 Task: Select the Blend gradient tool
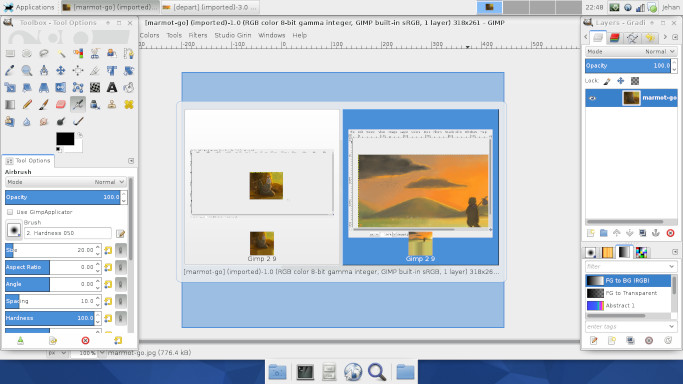pos(10,104)
